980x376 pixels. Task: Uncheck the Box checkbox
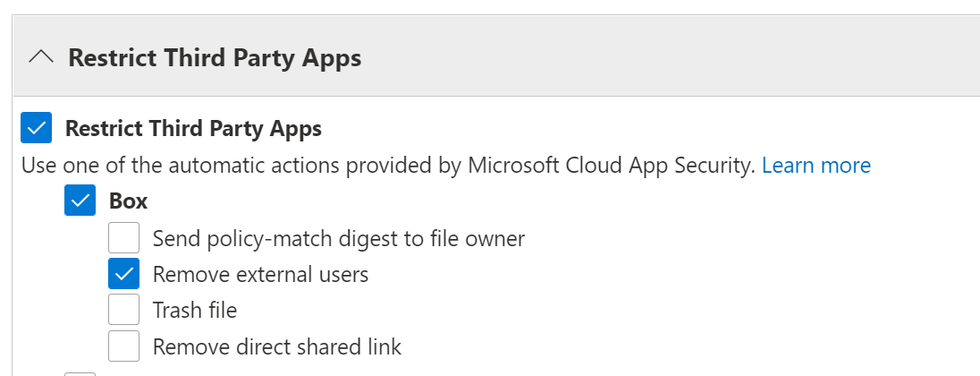click(x=80, y=201)
